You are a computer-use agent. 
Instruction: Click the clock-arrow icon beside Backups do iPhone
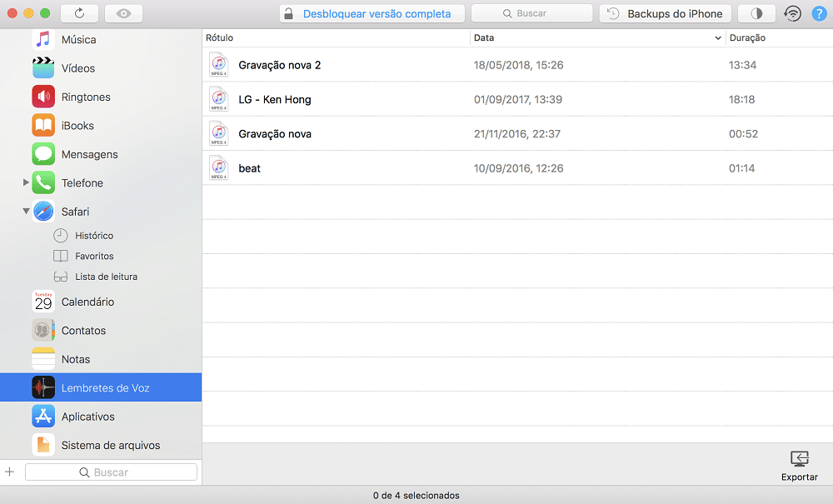coord(613,13)
